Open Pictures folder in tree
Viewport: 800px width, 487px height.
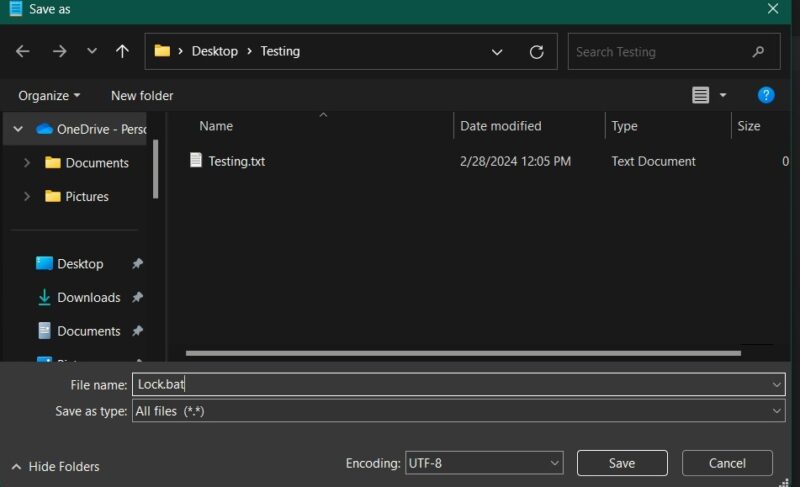[77, 196]
